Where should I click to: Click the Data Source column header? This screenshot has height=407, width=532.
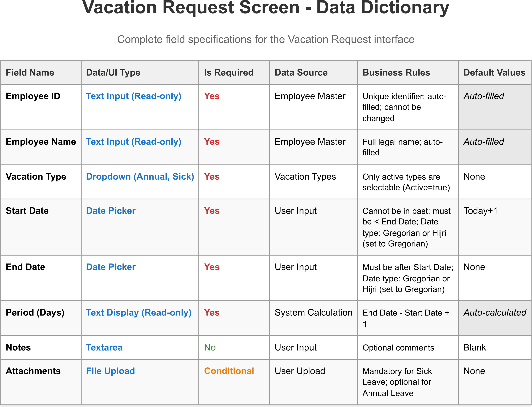(301, 73)
